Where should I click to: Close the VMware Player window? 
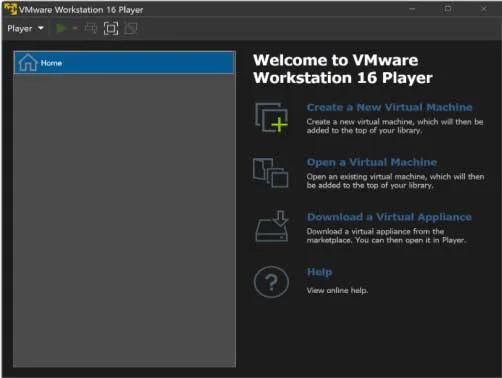point(484,9)
